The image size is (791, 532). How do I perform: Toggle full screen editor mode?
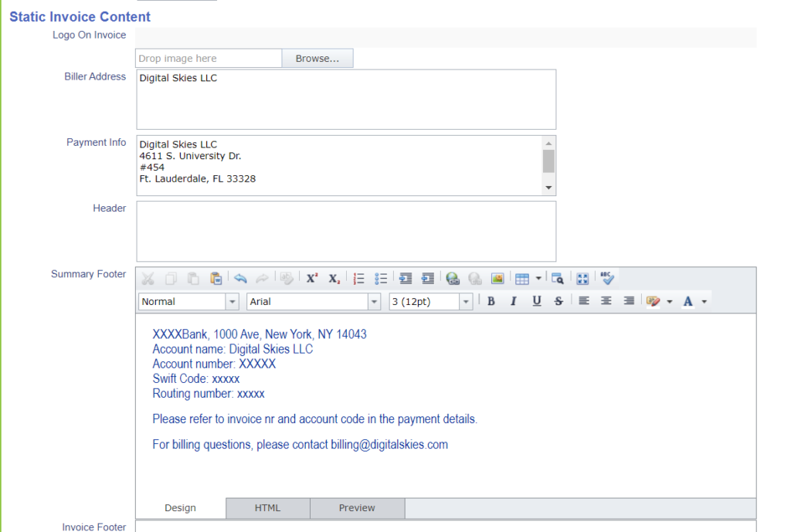[x=582, y=279]
